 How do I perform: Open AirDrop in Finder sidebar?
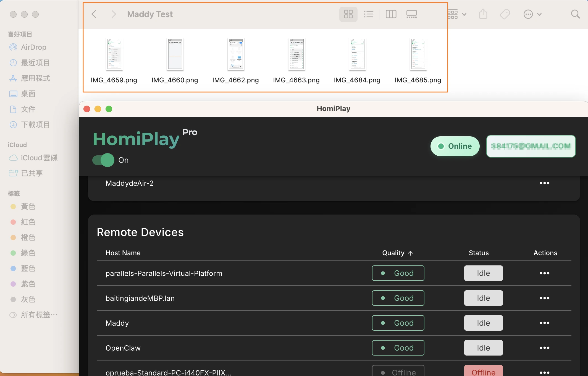click(28, 47)
